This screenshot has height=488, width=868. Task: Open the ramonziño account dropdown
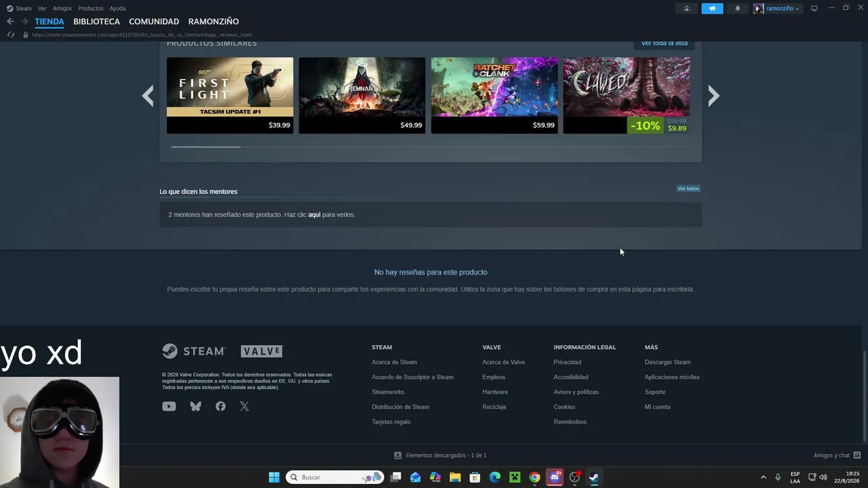[777, 9]
